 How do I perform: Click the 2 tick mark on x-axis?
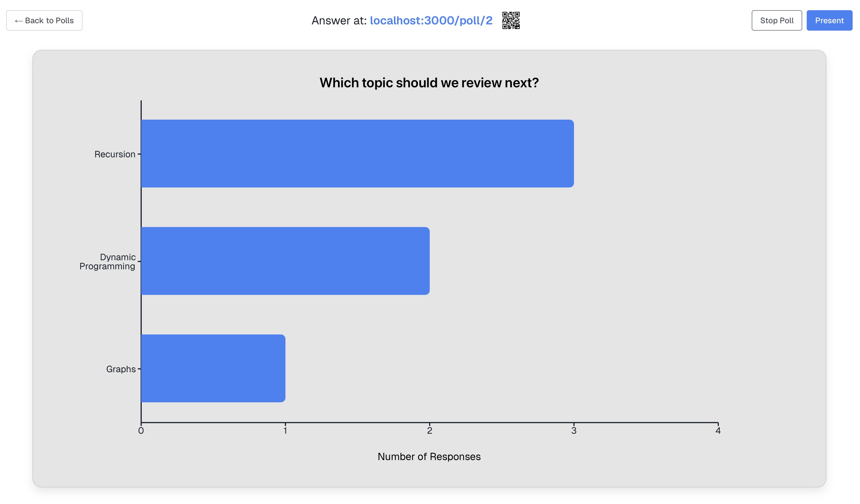[429, 431]
